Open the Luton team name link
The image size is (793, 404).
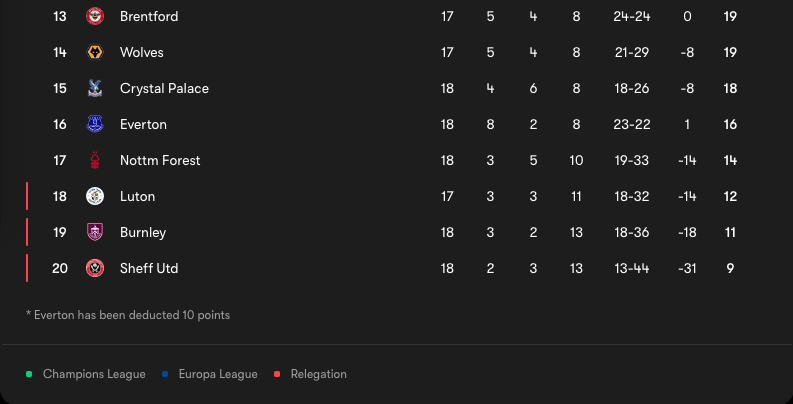138,196
